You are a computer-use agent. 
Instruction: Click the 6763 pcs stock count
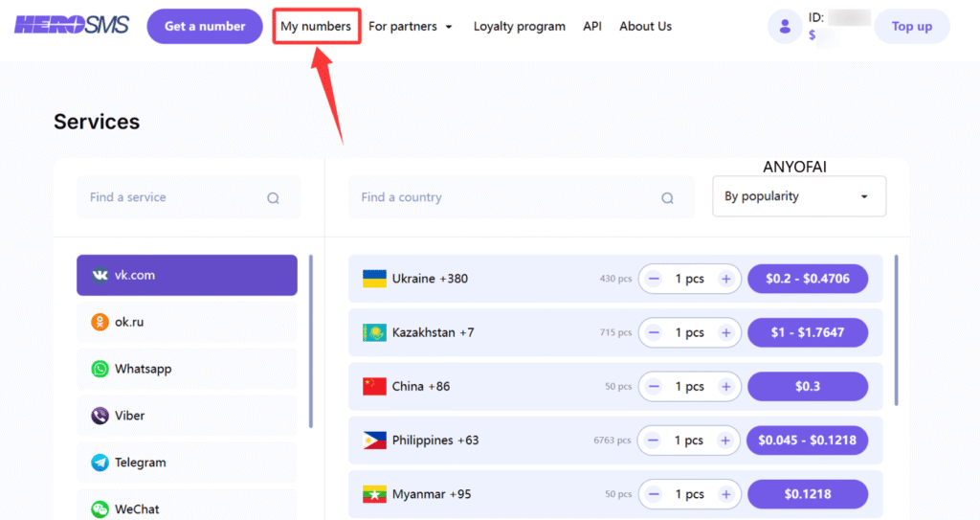[612, 441]
